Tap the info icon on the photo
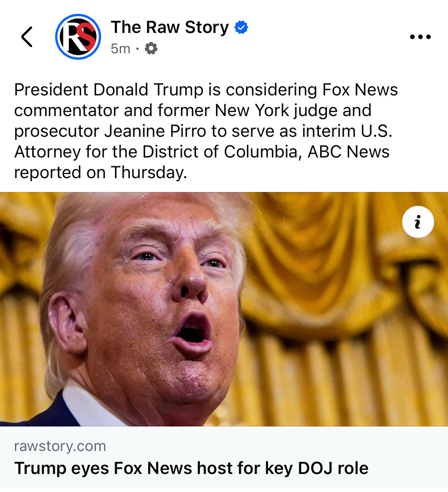The image size is (448, 492). click(418, 222)
